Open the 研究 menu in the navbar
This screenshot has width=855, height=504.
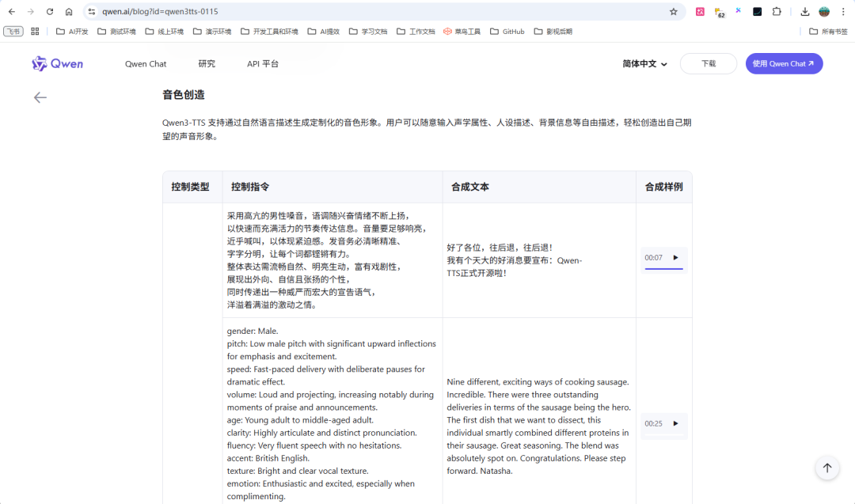pos(207,63)
